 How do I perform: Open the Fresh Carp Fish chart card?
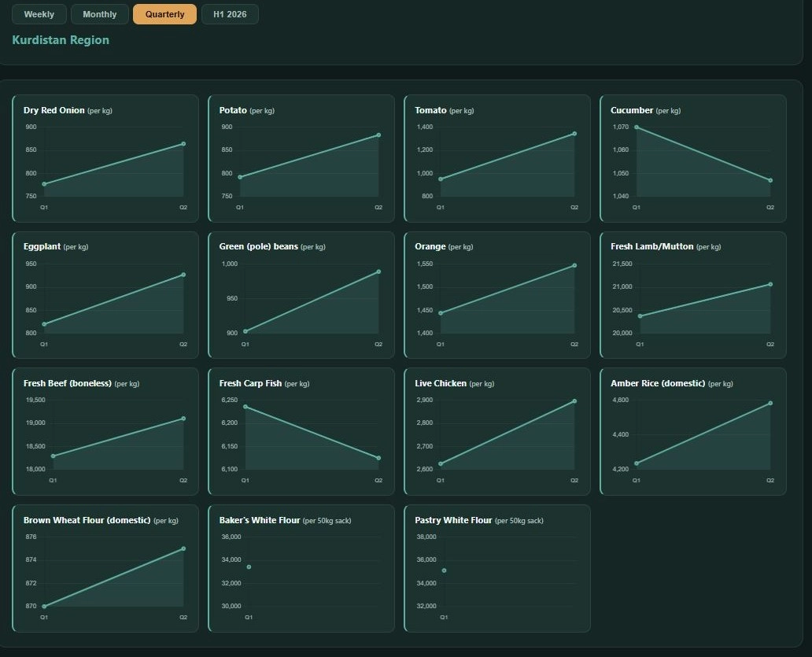point(301,431)
